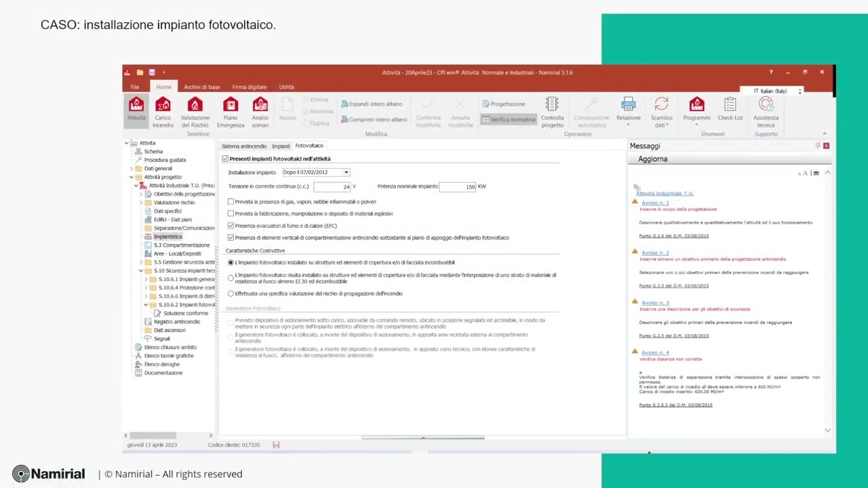The image size is (868, 488).
Task: Open the Attività selector icon
Action: pos(136,111)
